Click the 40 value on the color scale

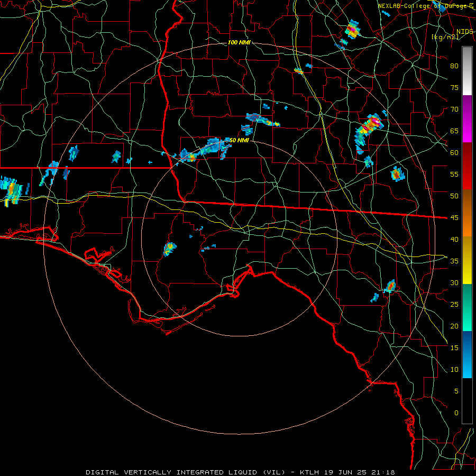click(x=454, y=240)
